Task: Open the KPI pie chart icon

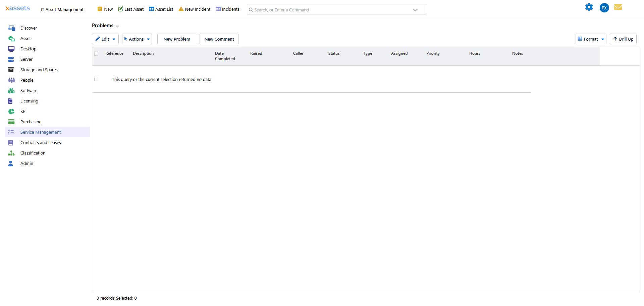Action: (12, 111)
